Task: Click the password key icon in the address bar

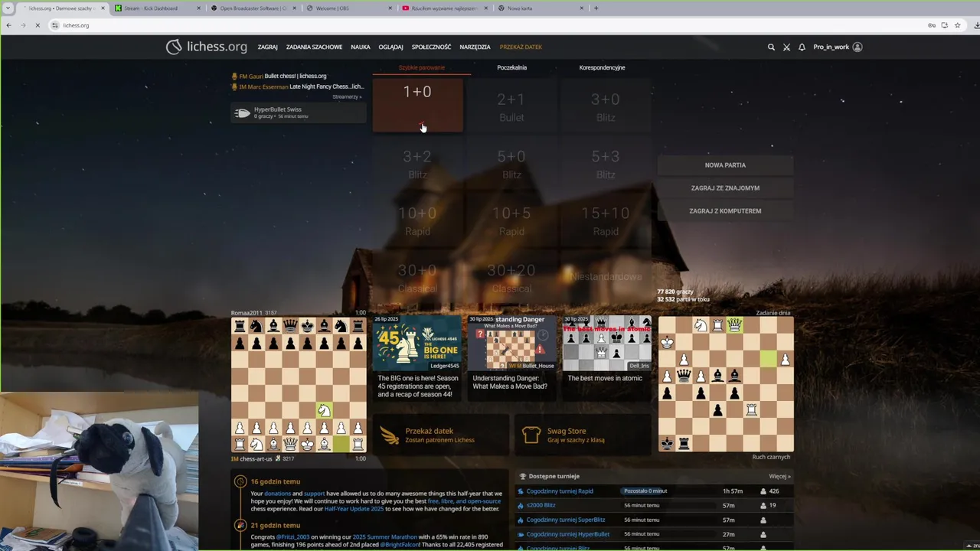Action: [932, 25]
